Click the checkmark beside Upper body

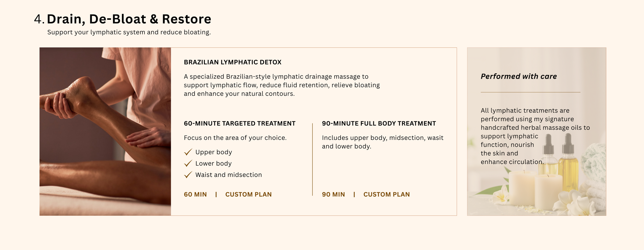pyautogui.click(x=188, y=152)
